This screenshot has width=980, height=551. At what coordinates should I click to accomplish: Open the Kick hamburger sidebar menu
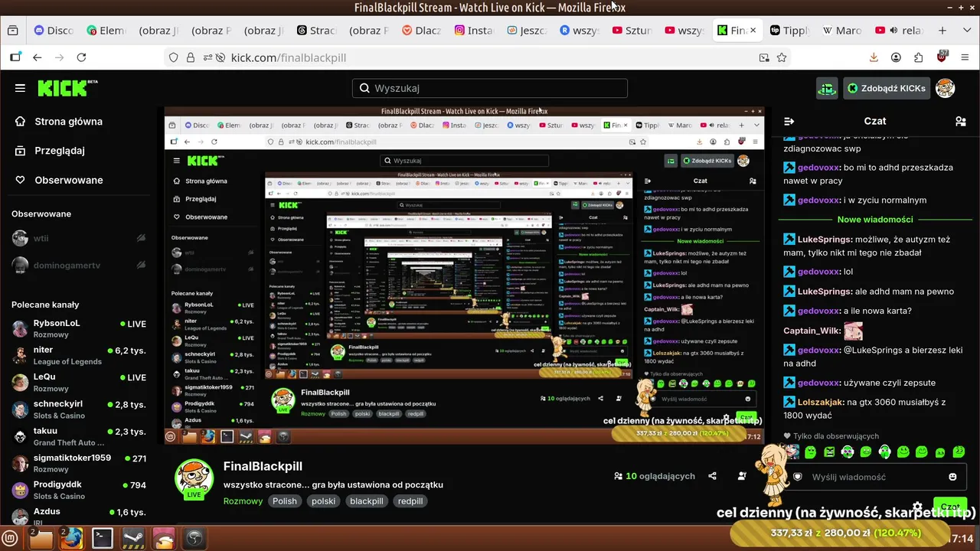(x=20, y=88)
